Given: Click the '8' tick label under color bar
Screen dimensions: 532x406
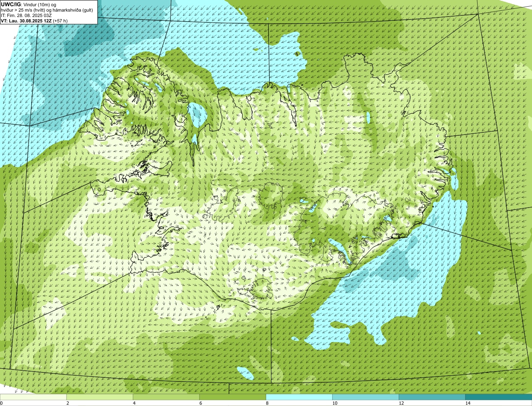Looking at the screenshot, I should click(267, 403).
